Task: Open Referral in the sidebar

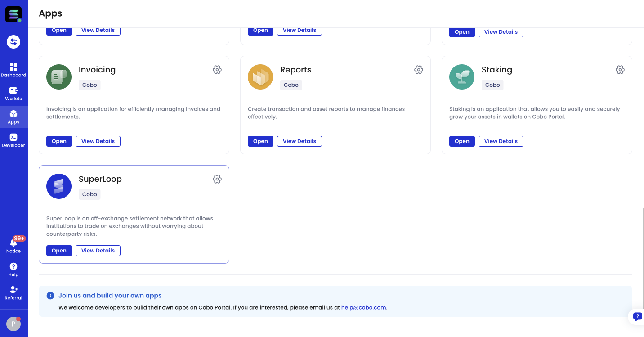Action: pyautogui.click(x=13, y=293)
